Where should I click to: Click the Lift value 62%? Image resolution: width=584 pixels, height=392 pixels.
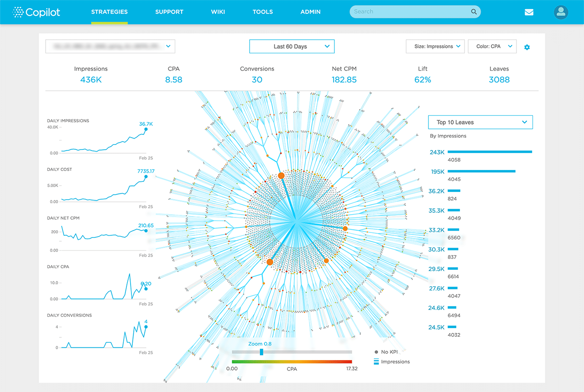pyautogui.click(x=423, y=80)
